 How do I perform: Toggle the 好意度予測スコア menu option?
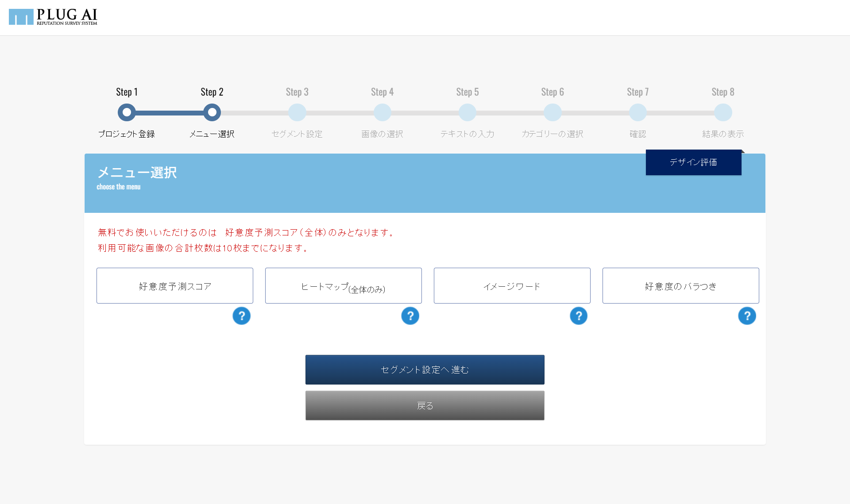[x=175, y=286]
